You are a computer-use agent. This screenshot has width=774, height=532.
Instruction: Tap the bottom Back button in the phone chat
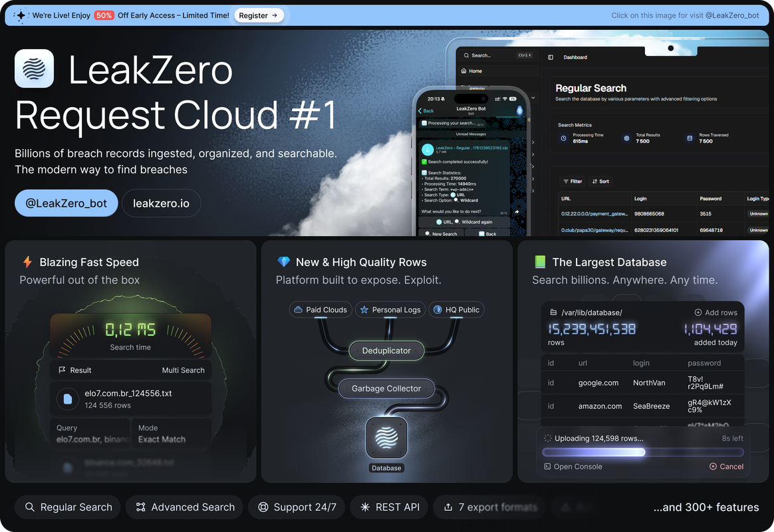pyautogui.click(x=487, y=234)
